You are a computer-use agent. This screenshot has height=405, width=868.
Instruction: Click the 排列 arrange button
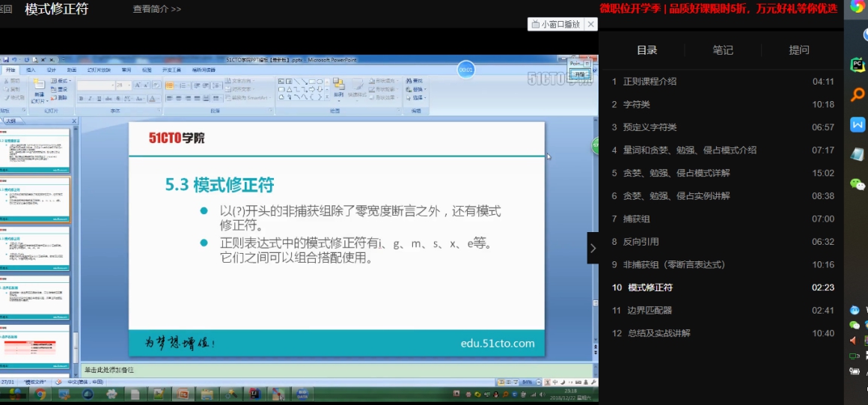(339, 91)
